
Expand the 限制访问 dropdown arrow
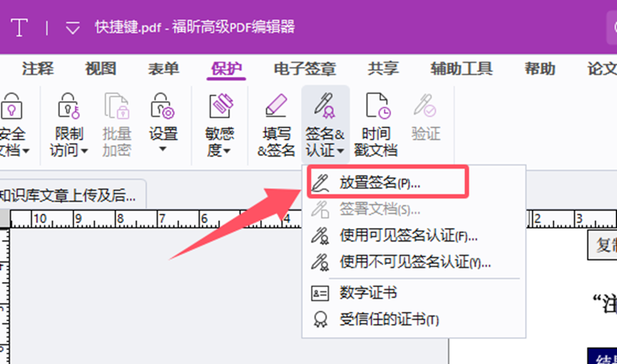click(x=84, y=151)
